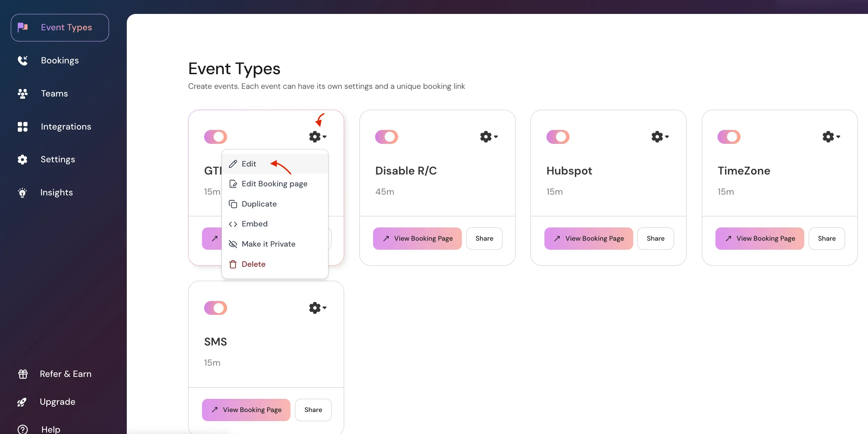Click the Upgrade rocket icon
Screen dimensions: 868x434
coord(22,402)
